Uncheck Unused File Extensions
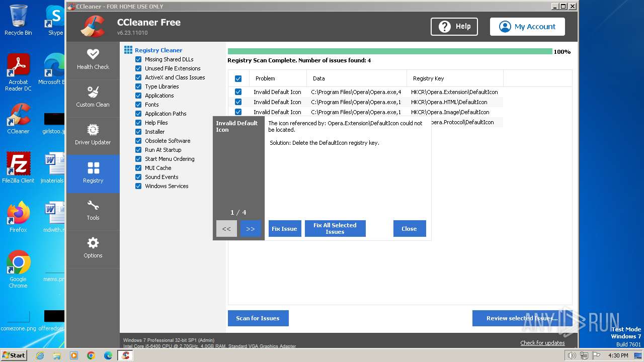Screen dimensions: 644x362 (x=138, y=68)
